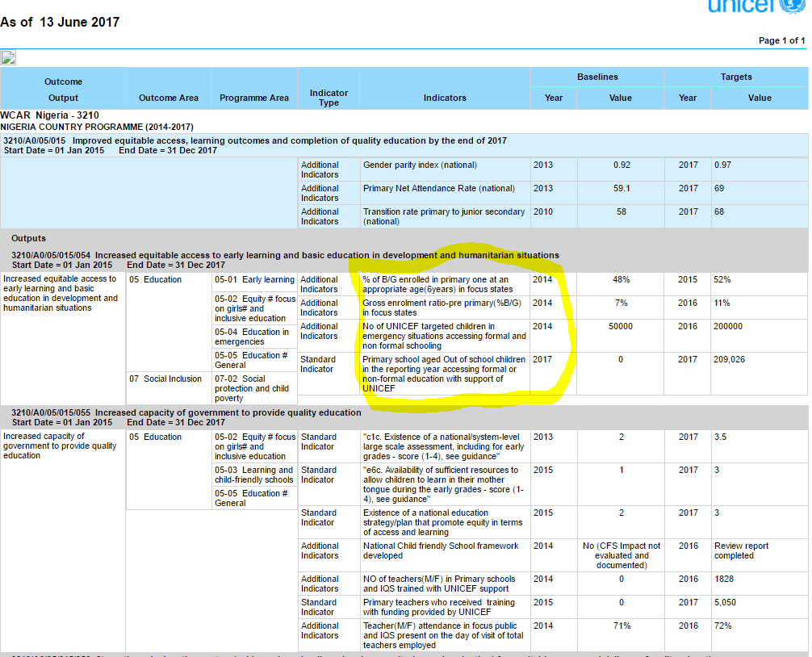Select the Programme Area header
This screenshot has width=812, height=657.
pyautogui.click(x=254, y=98)
